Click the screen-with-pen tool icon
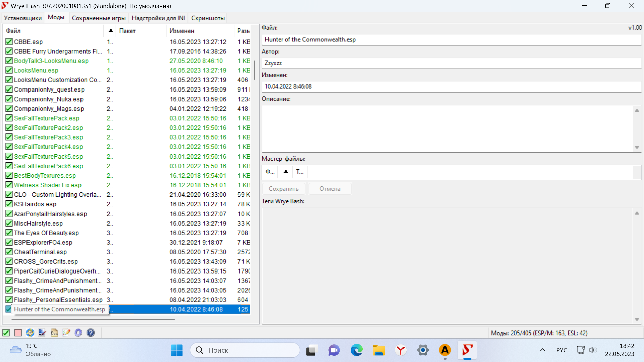Screen dimensions: 644x362 42,333
